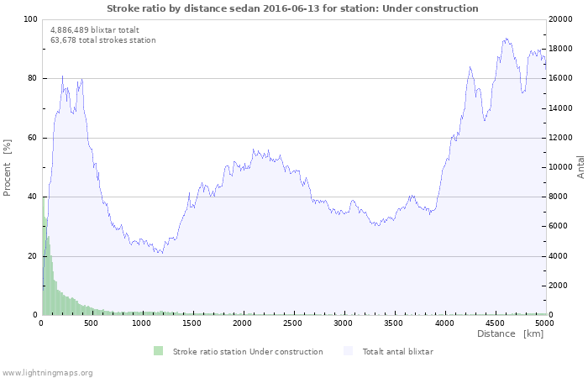Click the 63,678 total strokes station text
588x378 pixels.
(102, 39)
